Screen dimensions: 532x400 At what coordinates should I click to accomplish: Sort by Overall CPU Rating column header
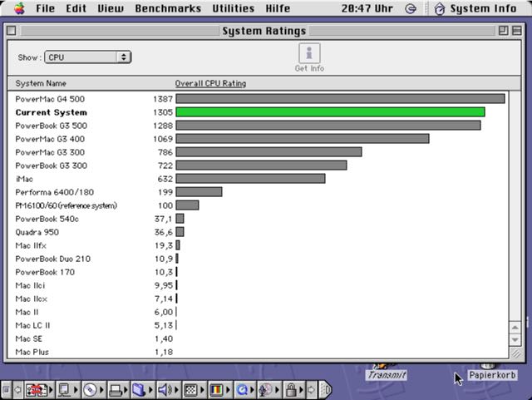point(210,83)
